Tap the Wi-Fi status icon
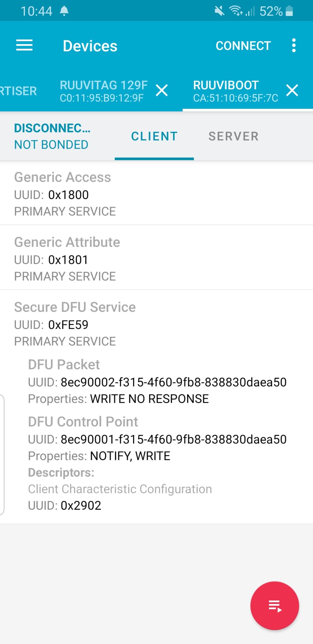 (x=236, y=11)
